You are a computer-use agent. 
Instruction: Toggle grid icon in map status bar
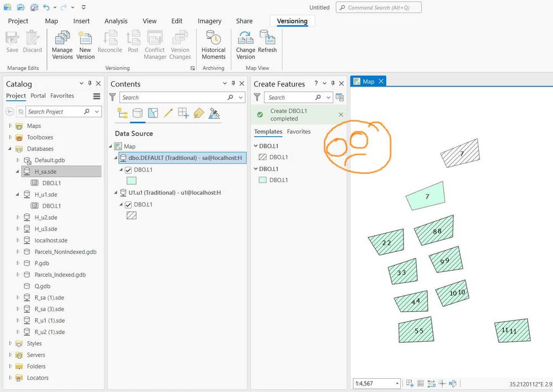point(420,383)
